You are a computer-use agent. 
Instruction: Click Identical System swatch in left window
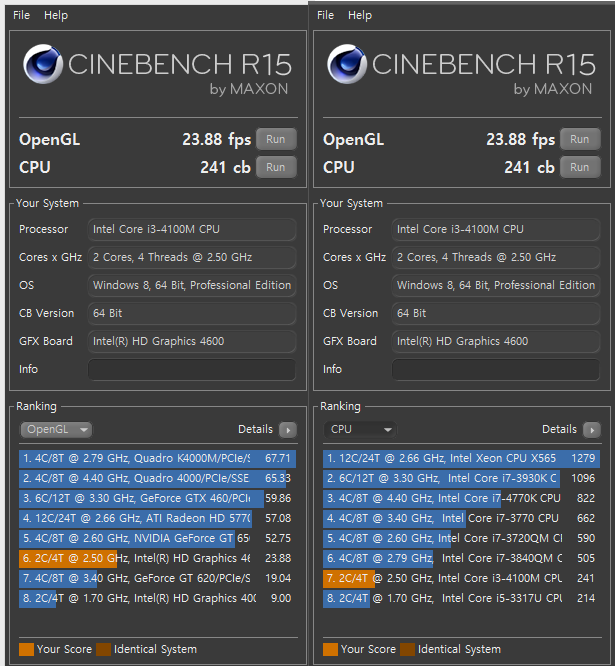pyautogui.click(x=103, y=649)
